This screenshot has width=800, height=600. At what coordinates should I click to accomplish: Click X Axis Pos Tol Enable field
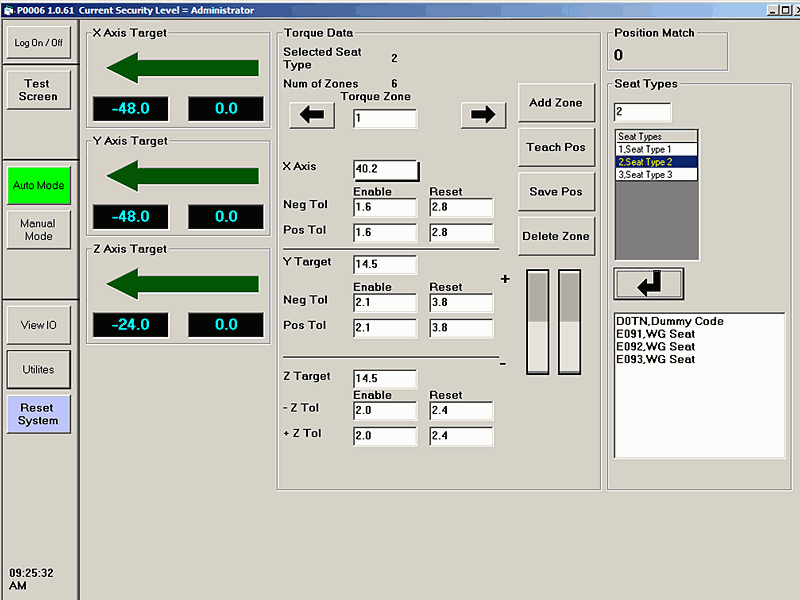(x=385, y=233)
